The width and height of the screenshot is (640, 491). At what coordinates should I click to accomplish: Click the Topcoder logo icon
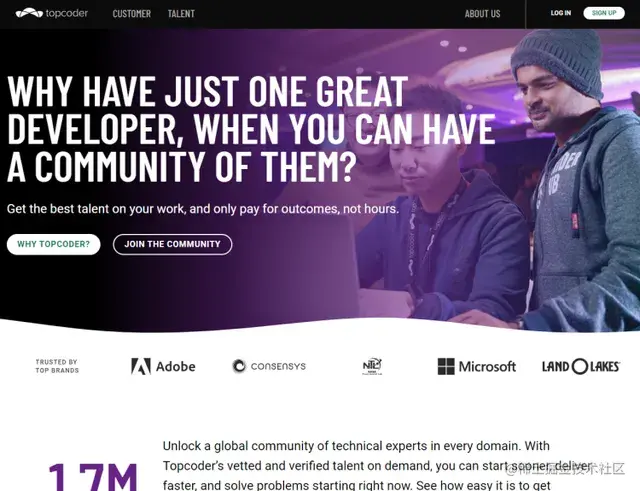tap(29, 13)
